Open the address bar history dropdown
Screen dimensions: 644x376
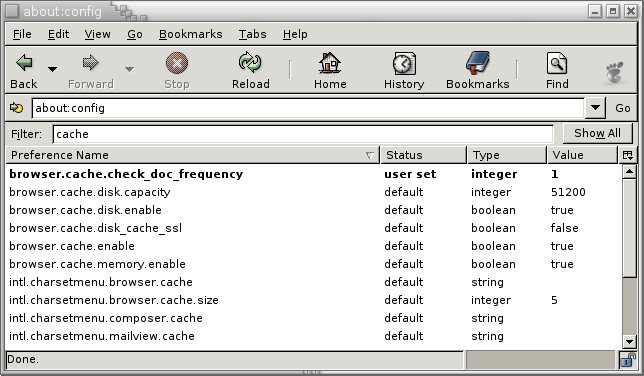[x=595, y=108]
